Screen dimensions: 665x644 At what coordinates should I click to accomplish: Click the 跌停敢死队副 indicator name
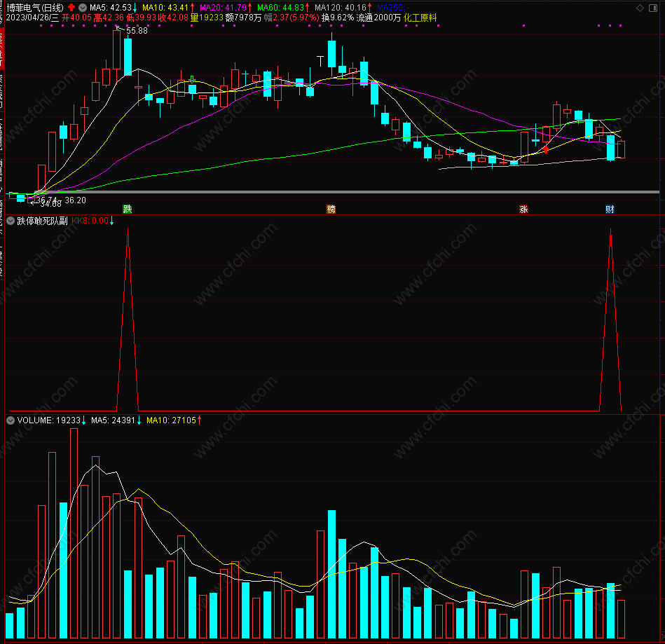42,221
